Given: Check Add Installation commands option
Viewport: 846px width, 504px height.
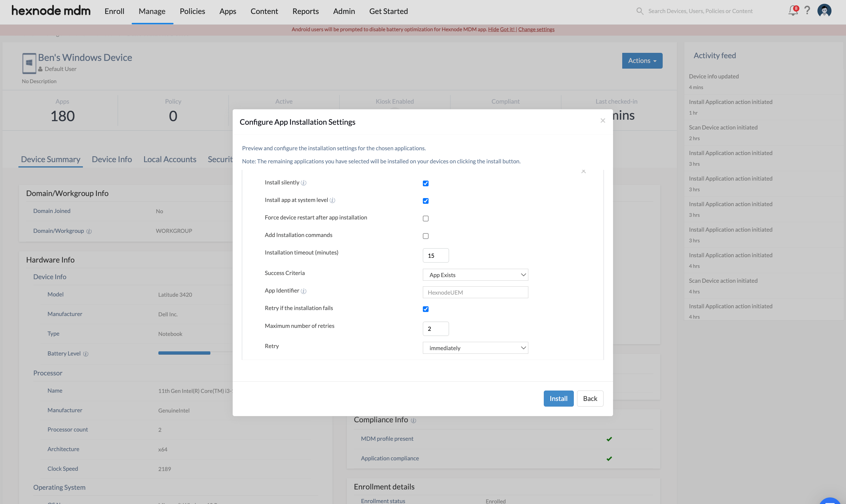Looking at the screenshot, I should 426,236.
